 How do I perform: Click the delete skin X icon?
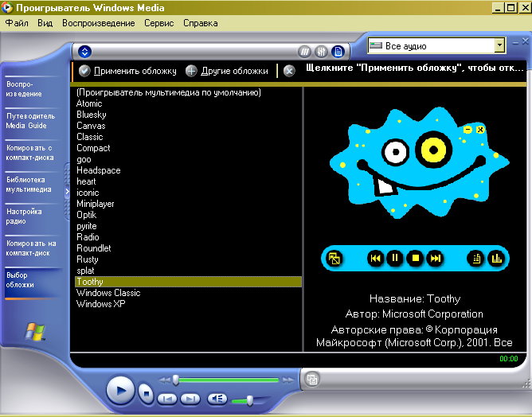289,71
